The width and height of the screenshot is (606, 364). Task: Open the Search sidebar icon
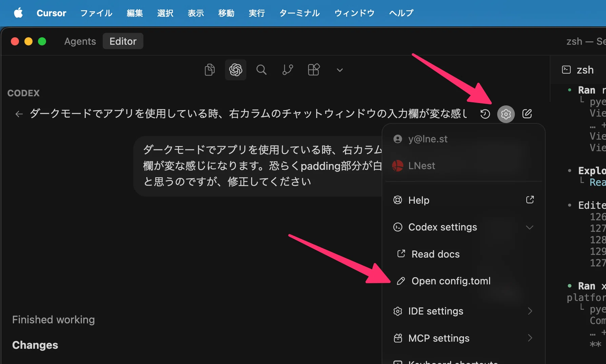261,70
